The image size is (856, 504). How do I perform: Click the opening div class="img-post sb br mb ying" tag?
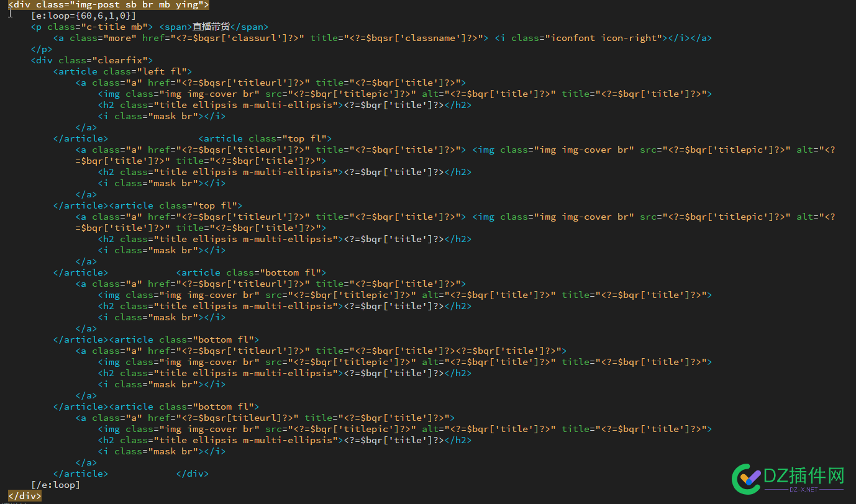[x=109, y=4]
